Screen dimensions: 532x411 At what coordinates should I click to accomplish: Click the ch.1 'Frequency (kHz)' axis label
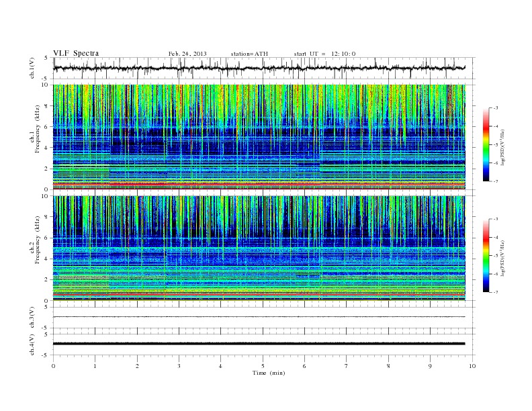tap(38, 129)
